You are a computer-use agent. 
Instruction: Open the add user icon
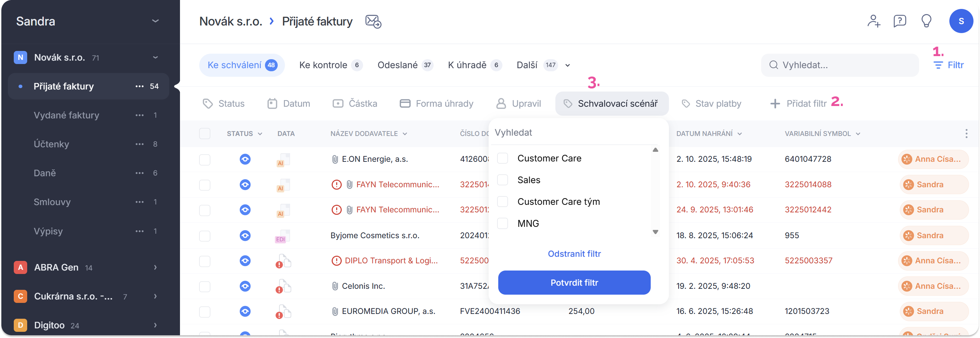[x=873, y=21]
